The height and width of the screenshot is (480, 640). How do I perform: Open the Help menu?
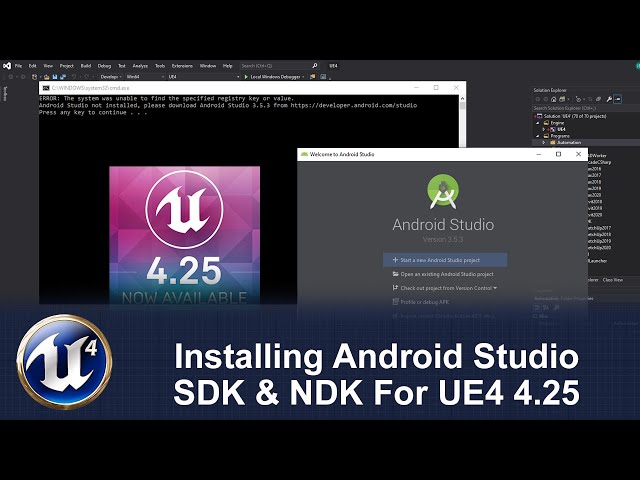click(x=227, y=66)
